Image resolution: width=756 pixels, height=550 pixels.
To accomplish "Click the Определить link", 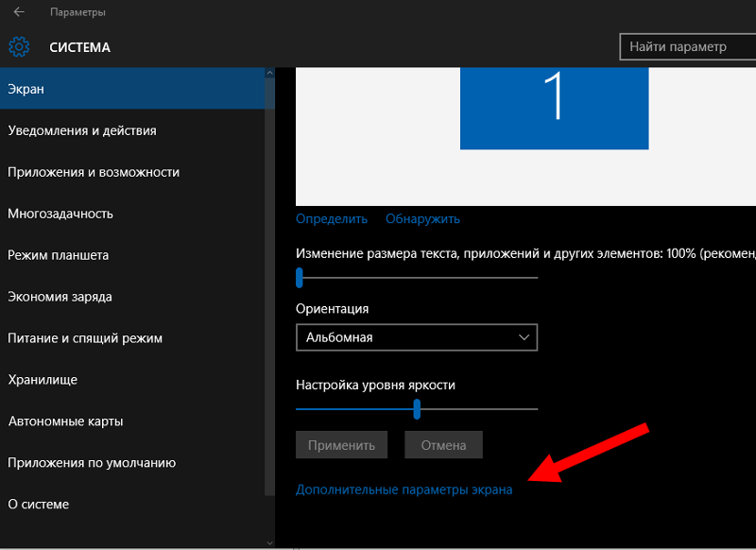I will 332,219.
